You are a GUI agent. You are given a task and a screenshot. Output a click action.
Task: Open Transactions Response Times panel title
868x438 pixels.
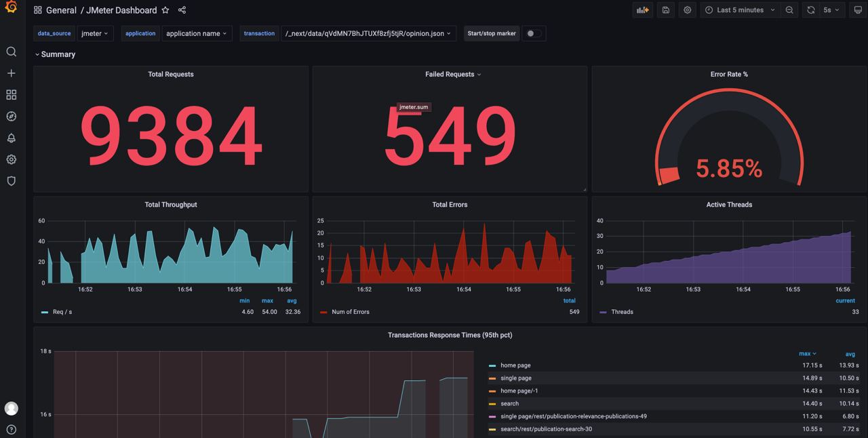point(450,335)
